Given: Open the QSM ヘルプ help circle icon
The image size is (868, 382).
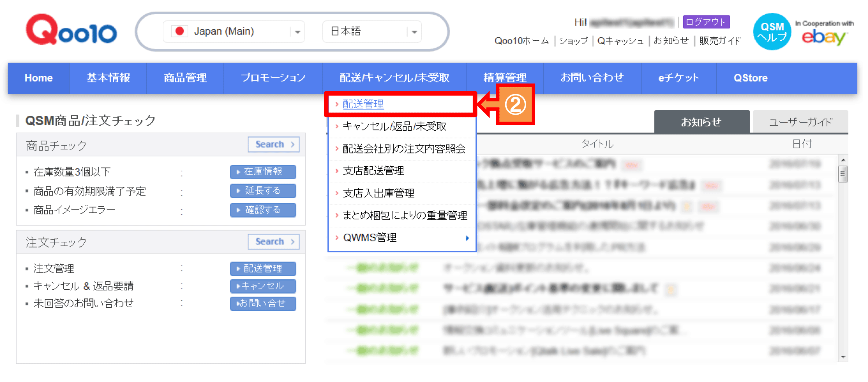Looking at the screenshot, I should pos(772,32).
